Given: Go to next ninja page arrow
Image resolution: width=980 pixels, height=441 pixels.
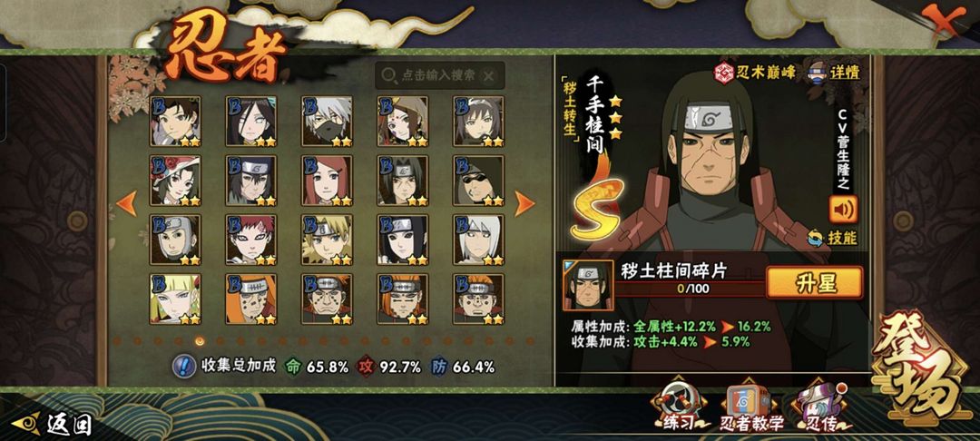Looking at the screenshot, I should pos(524,203).
